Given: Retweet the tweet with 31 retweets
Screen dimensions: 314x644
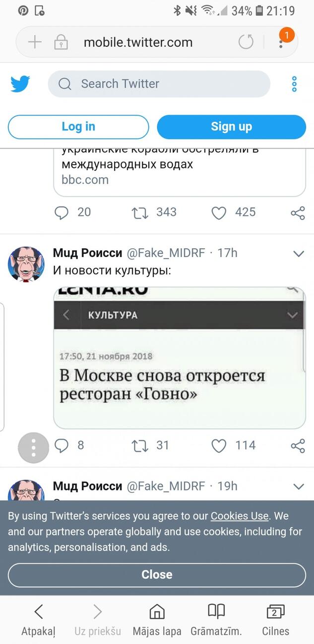Looking at the screenshot, I should click(x=140, y=446).
